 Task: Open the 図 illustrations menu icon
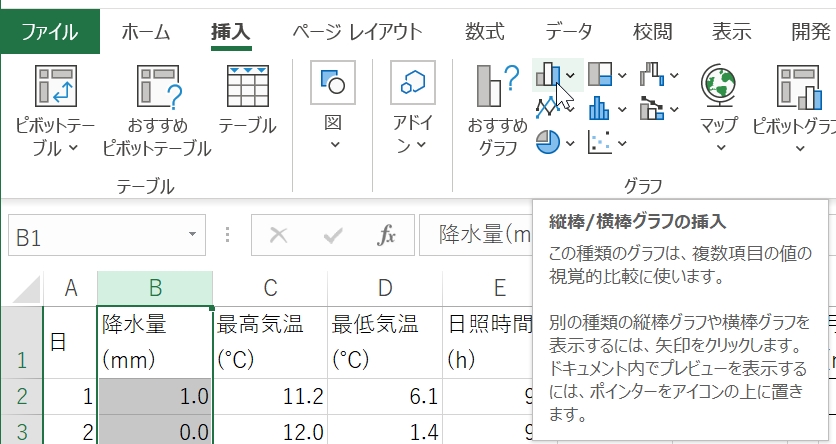click(333, 83)
